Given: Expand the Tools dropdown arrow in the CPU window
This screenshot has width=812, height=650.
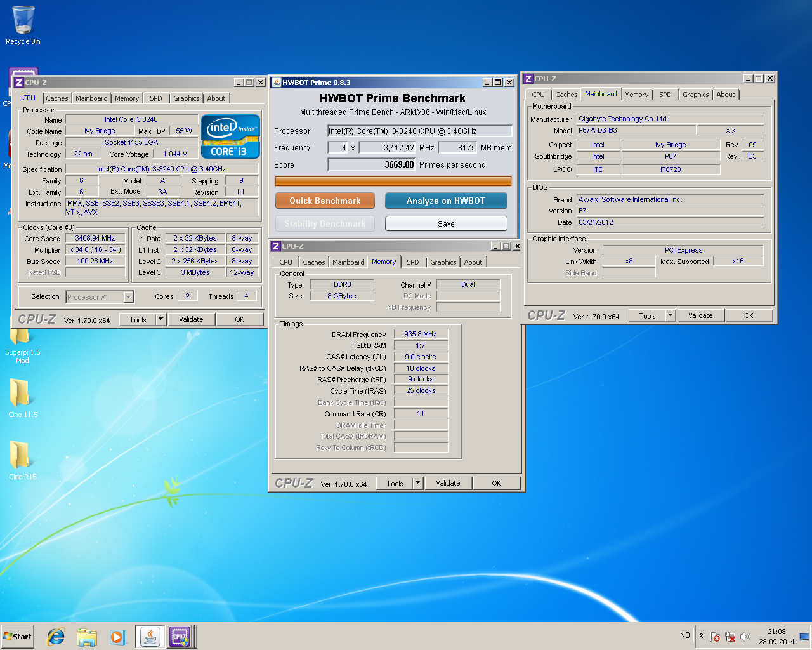Looking at the screenshot, I should click(160, 319).
